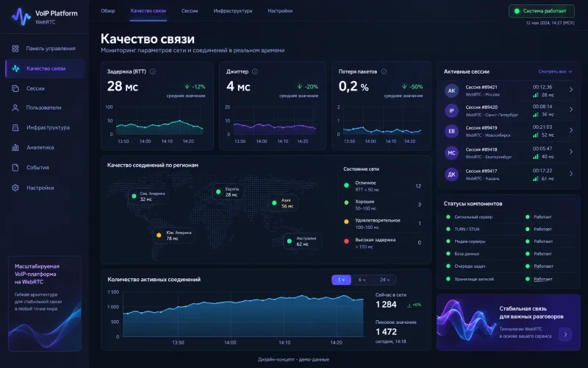Click the IP avatar of session #89420
This screenshot has height=368, width=588.
(x=451, y=111)
